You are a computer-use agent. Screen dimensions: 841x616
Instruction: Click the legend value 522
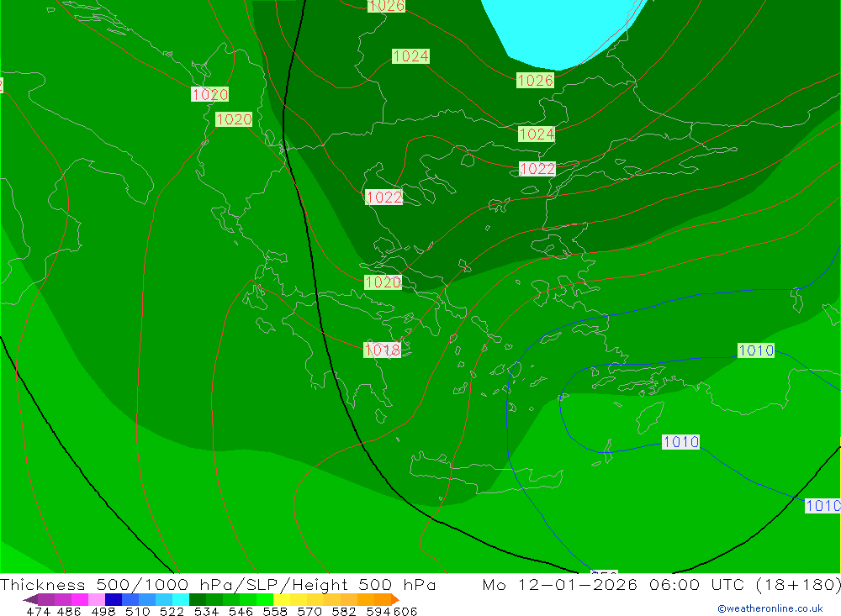click(x=172, y=611)
